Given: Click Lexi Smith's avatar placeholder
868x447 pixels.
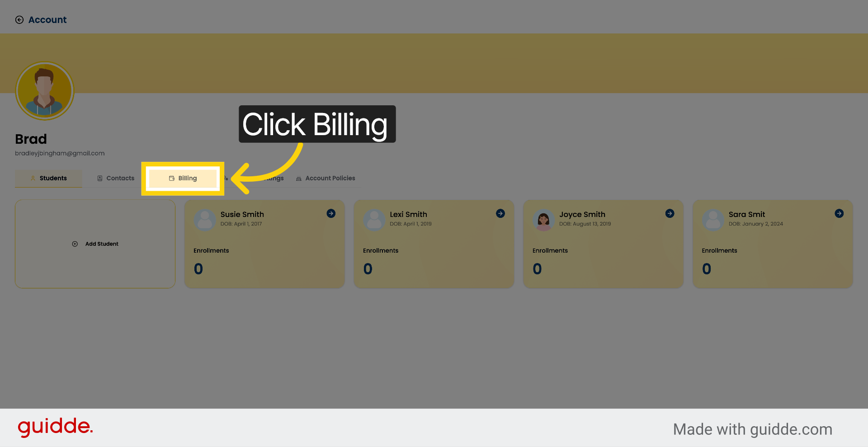Looking at the screenshot, I should point(374,220).
